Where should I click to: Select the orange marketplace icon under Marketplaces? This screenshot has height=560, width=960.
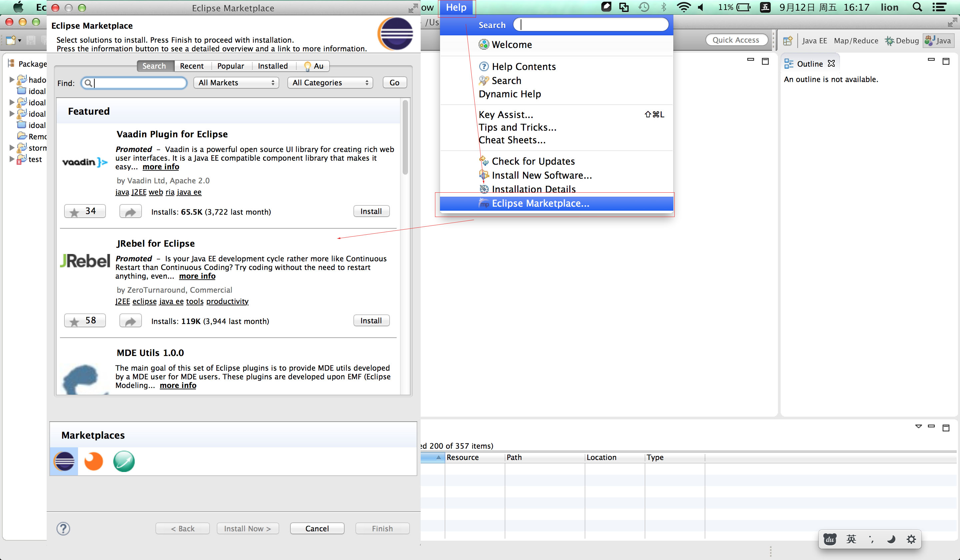[x=93, y=461]
